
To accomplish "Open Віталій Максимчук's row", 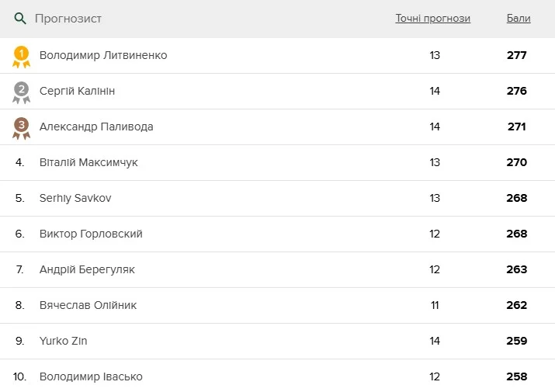I will coord(88,163).
